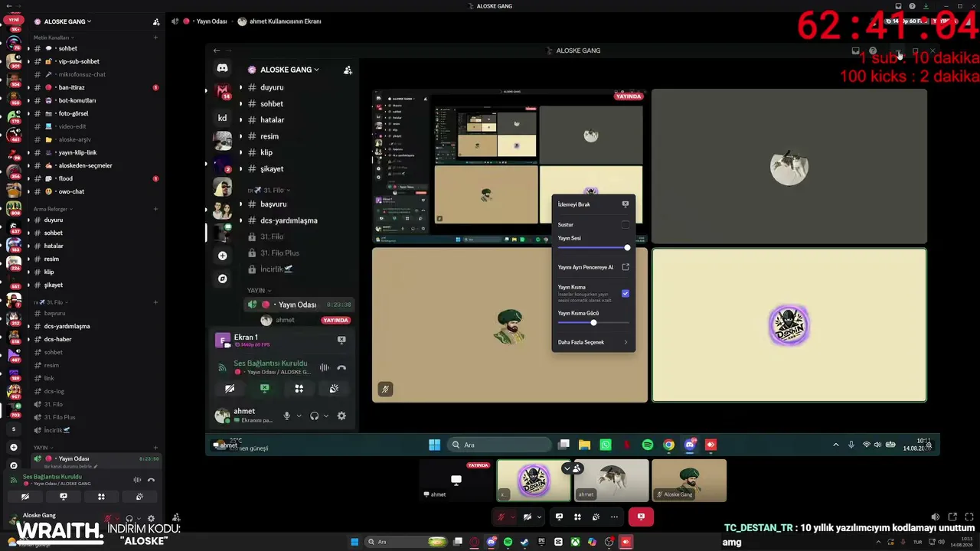
Task: Click soundboard icon in streamed voice panel
Action: tap(334, 389)
